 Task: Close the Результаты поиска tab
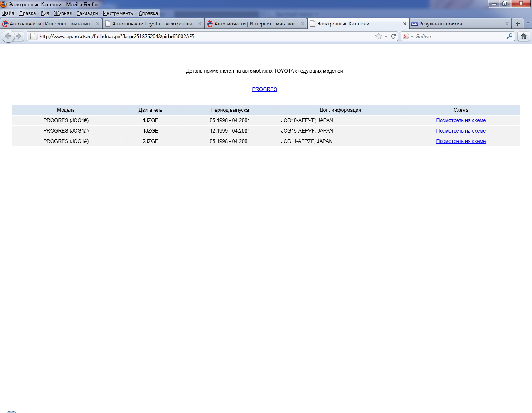click(507, 24)
